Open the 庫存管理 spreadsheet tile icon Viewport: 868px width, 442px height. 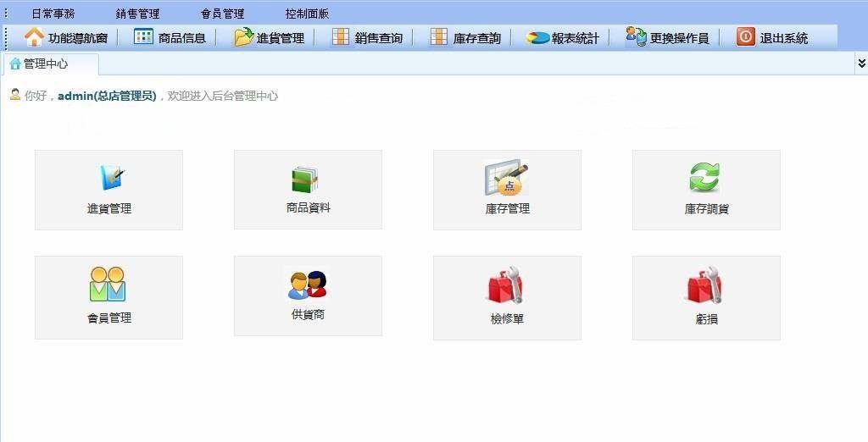[507, 178]
